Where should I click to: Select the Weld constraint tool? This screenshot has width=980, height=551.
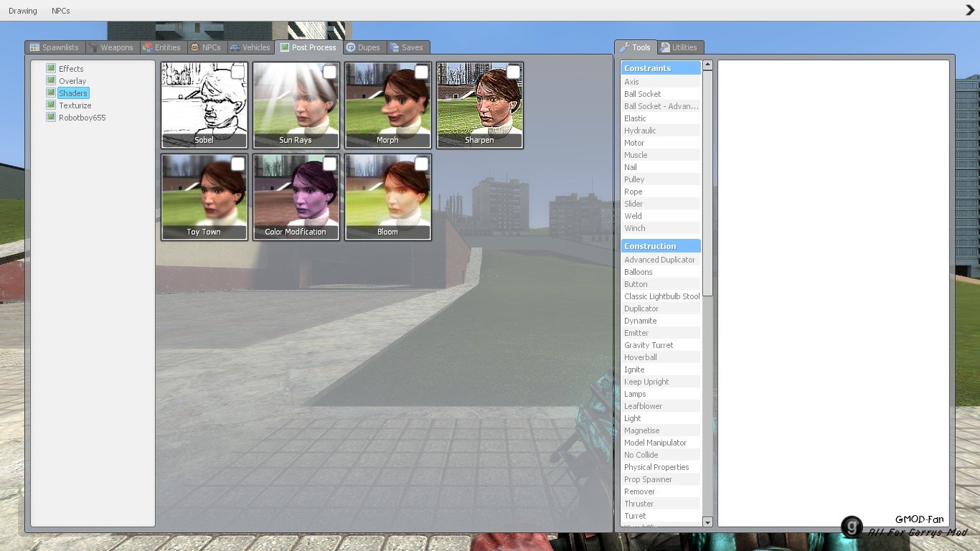pyautogui.click(x=661, y=216)
